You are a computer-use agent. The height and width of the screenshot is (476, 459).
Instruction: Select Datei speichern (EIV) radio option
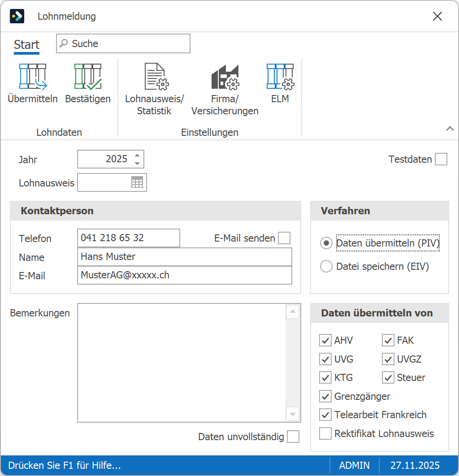326,267
